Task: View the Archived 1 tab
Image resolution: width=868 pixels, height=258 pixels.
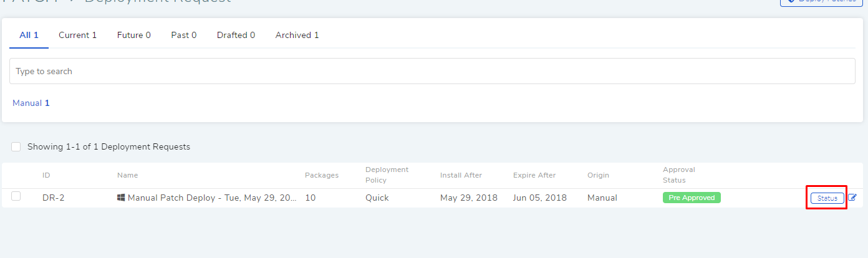Action: click(x=297, y=35)
